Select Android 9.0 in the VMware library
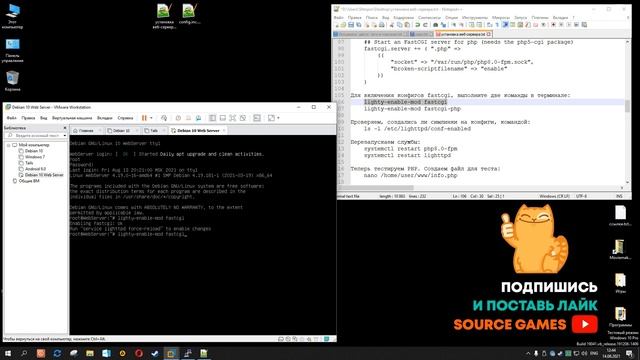Image resolution: width=640 pixels, height=360 pixels. (35, 169)
